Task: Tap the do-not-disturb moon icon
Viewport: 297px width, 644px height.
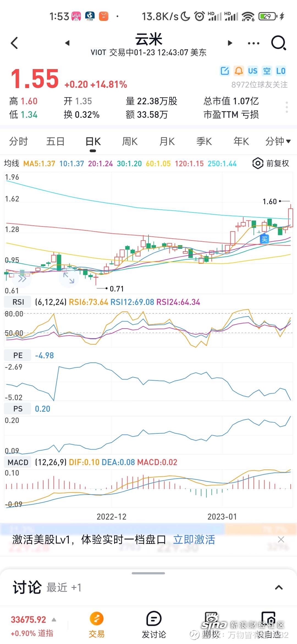Action: 185,16
